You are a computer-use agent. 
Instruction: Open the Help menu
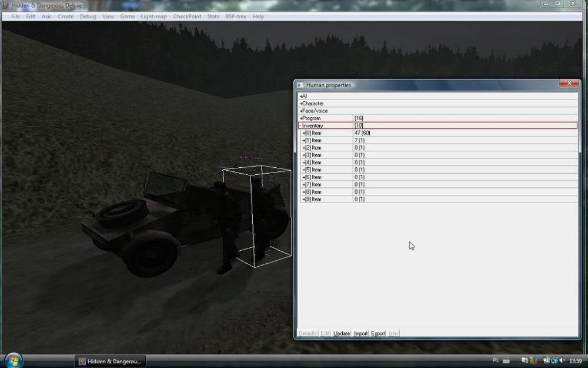(x=258, y=16)
